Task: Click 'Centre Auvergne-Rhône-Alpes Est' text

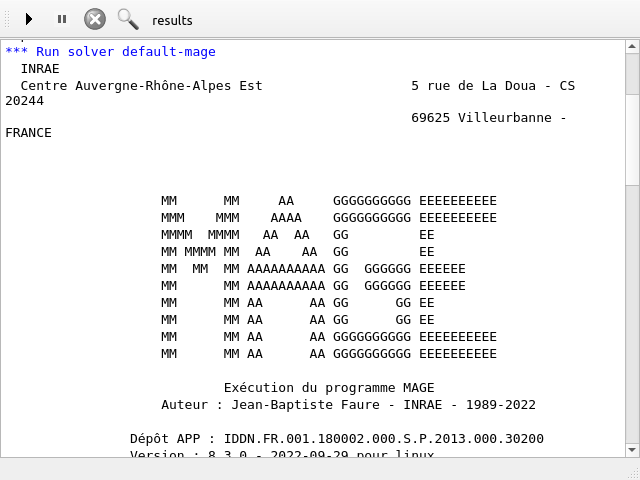Action: pyautogui.click(x=141, y=86)
